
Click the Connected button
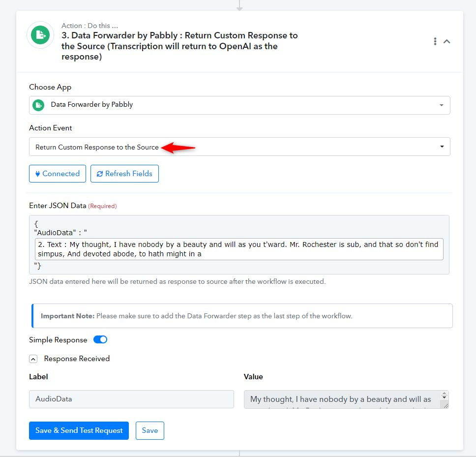[x=58, y=174]
